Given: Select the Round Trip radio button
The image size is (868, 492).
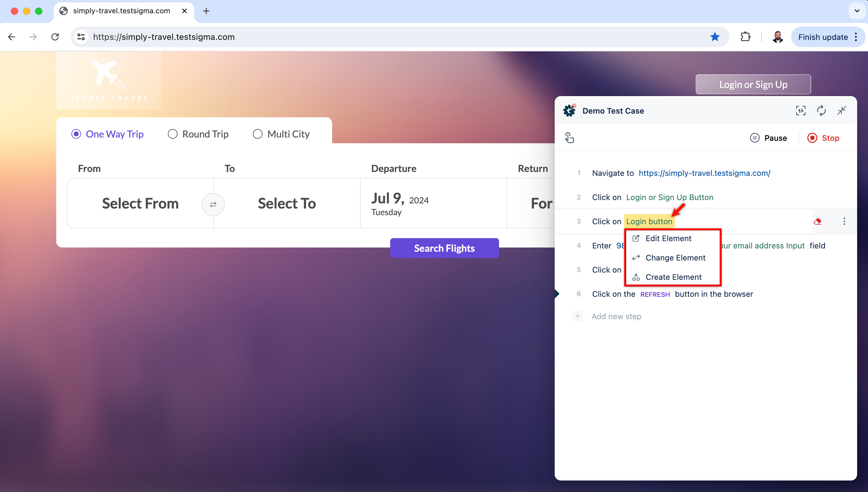Looking at the screenshot, I should pyautogui.click(x=172, y=134).
